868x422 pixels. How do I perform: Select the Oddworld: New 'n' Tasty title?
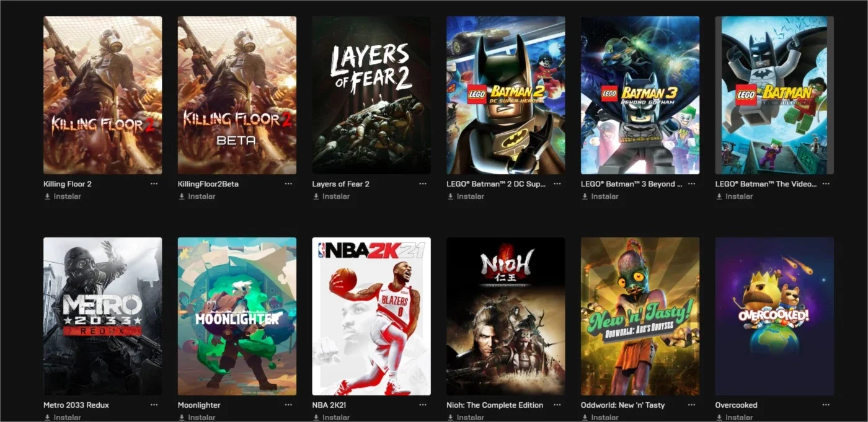[622, 405]
